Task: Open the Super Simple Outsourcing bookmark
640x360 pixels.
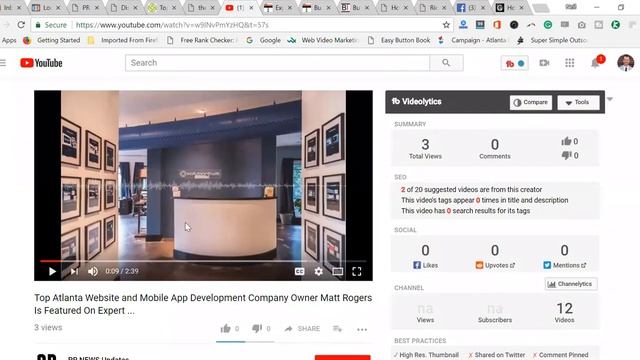Action: click(x=553, y=40)
